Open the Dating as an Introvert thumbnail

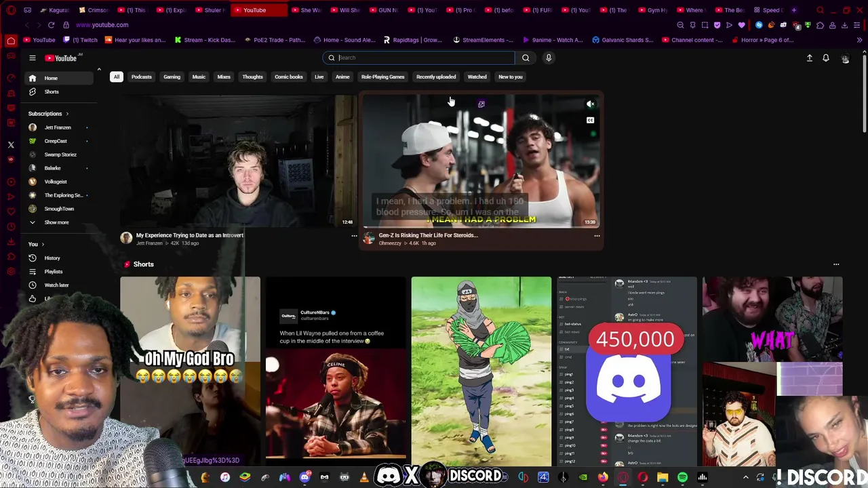(x=238, y=161)
